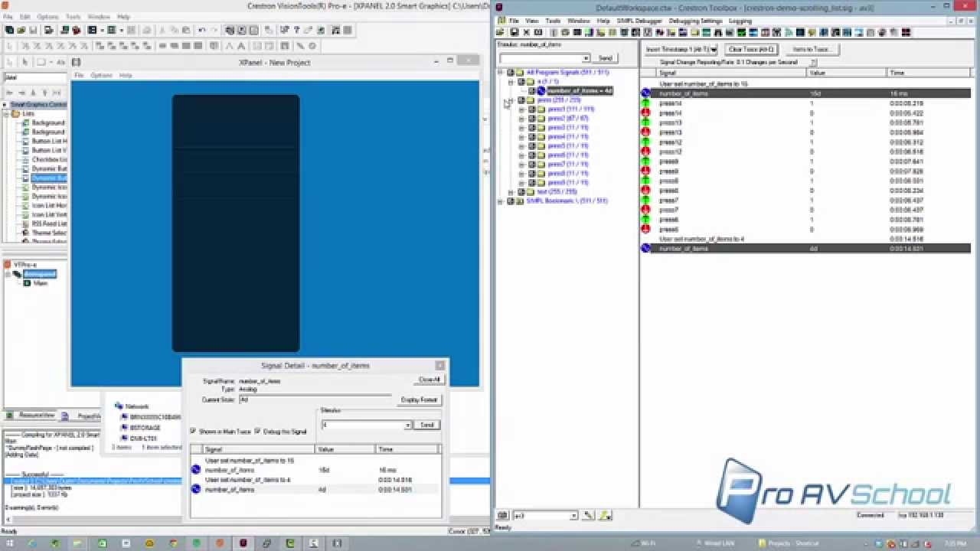Collapse All Program Signals (511 / 511) node

(500, 73)
